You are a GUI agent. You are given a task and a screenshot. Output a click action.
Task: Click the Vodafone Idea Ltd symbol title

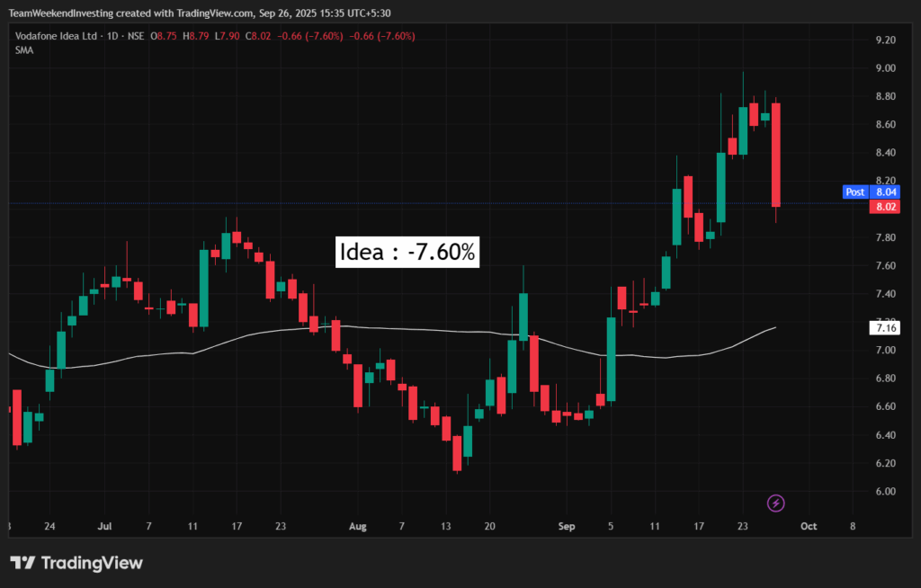(56, 36)
